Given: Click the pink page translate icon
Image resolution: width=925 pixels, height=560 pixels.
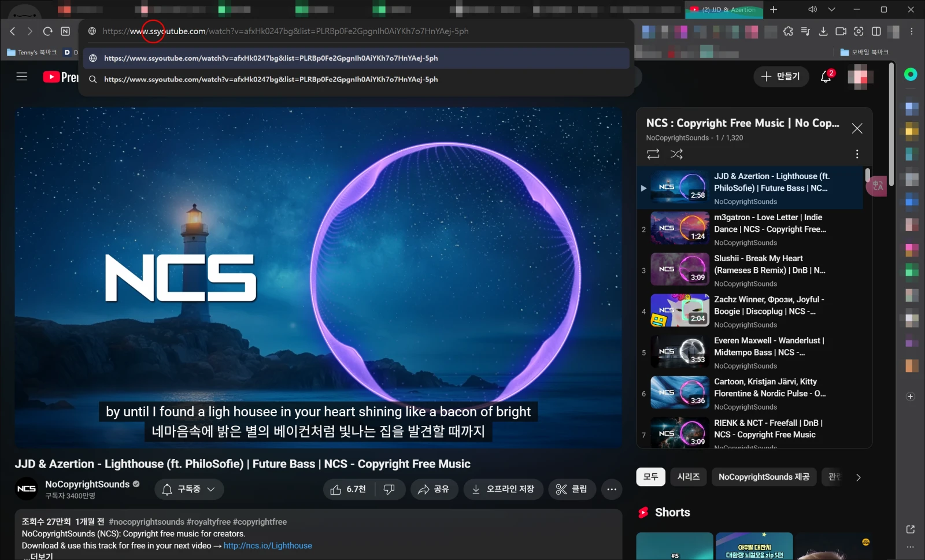Looking at the screenshot, I should [878, 186].
